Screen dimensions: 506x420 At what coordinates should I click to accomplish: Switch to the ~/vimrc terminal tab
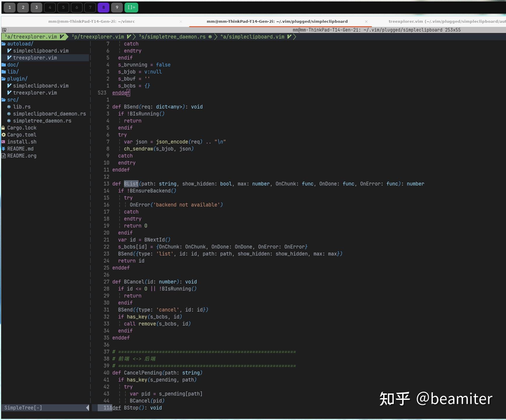[92, 21]
